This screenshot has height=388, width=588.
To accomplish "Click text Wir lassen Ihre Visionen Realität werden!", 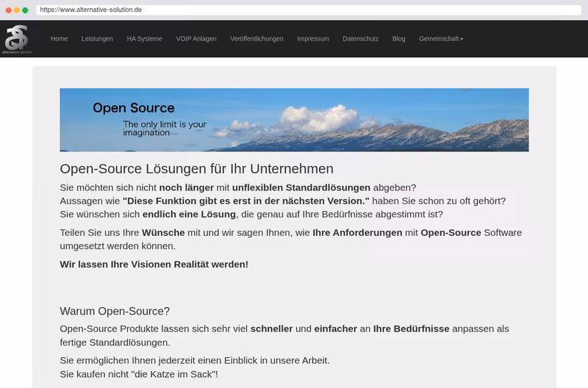I will [x=154, y=265].
